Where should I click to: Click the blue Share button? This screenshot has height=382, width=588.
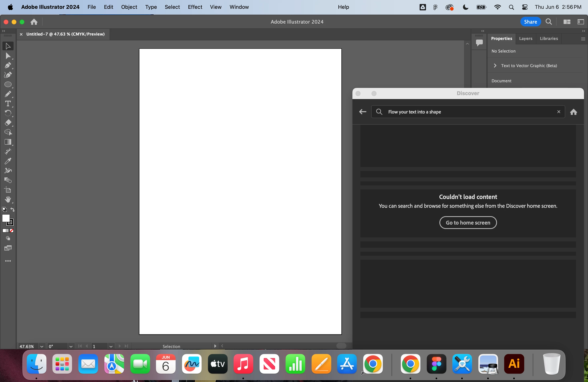coord(530,22)
